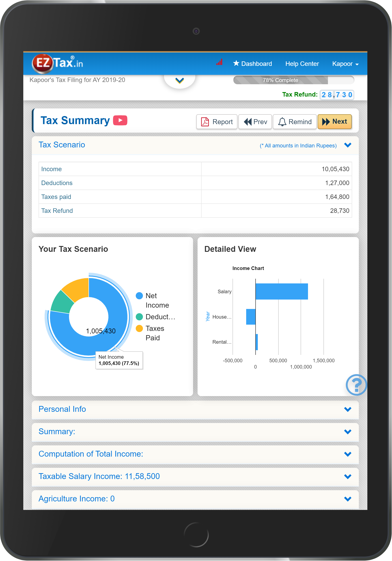
Task: Click the Taxes paid row label
Action: pos(56,197)
